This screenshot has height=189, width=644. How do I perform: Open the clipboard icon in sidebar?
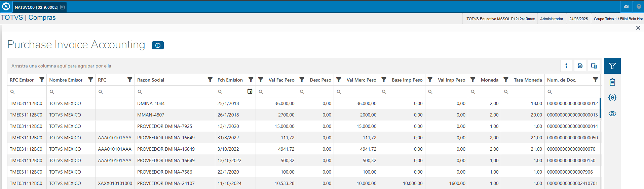point(612,82)
